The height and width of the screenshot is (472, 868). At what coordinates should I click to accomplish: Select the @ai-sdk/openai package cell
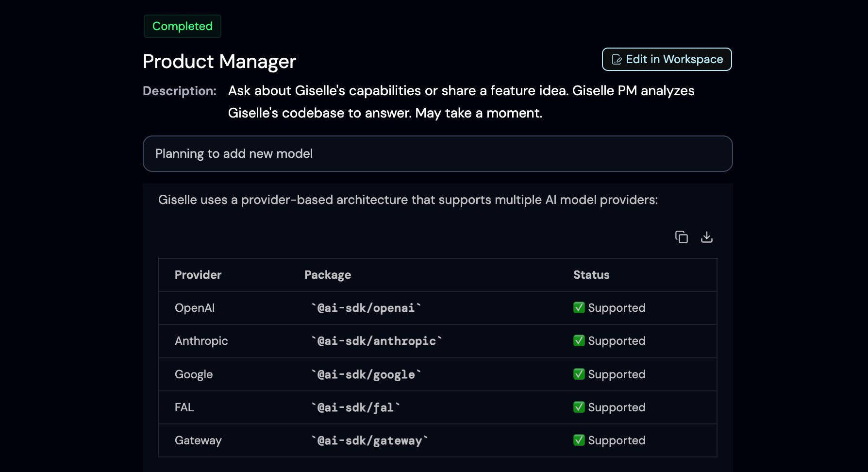coord(366,308)
